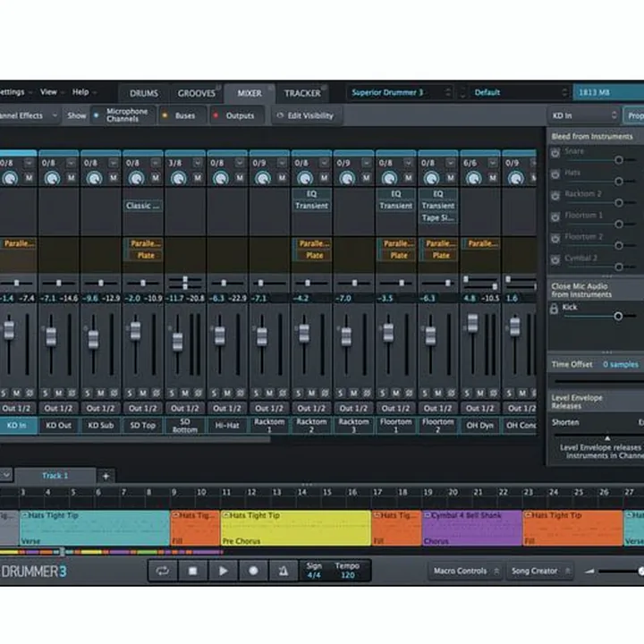Click the power icon beside Cymbal 2 bleed
The height and width of the screenshot is (644, 644).
click(x=555, y=259)
